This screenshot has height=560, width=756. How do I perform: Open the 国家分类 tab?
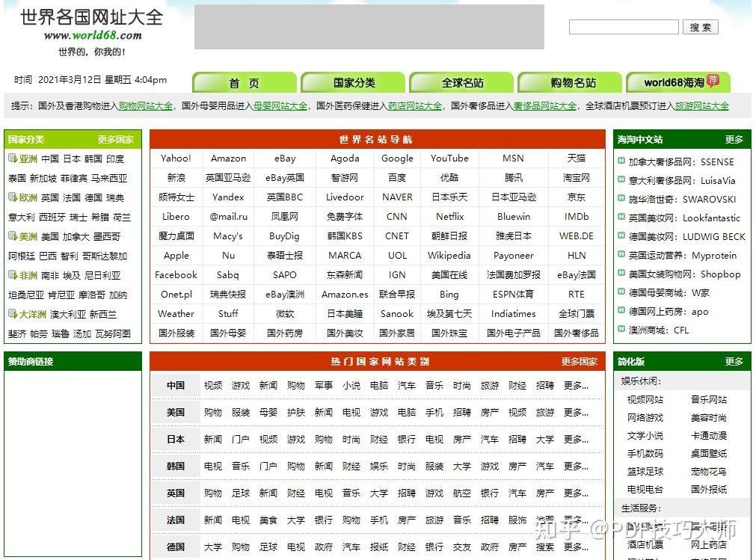[353, 82]
